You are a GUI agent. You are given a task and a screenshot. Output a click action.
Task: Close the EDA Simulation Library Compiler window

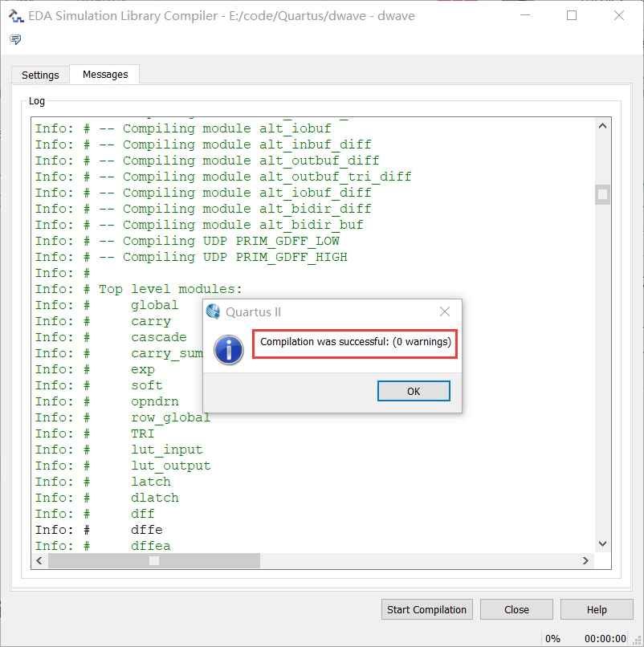pyautogui.click(x=619, y=15)
